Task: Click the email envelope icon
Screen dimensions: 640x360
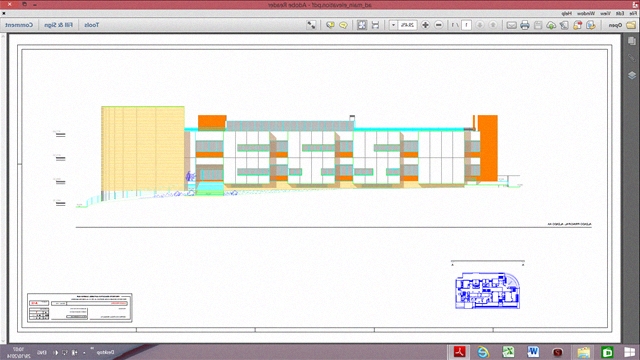Action: 511,25
